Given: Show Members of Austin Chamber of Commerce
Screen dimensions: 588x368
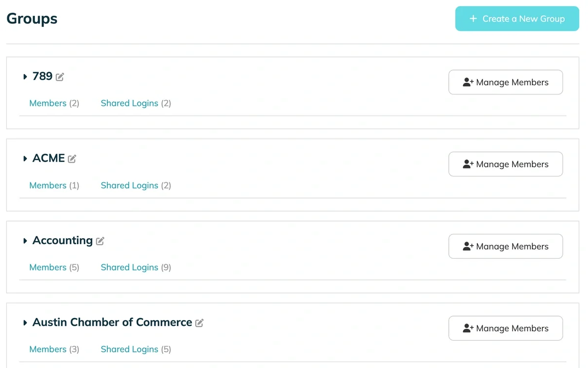Looking at the screenshot, I should [48, 349].
